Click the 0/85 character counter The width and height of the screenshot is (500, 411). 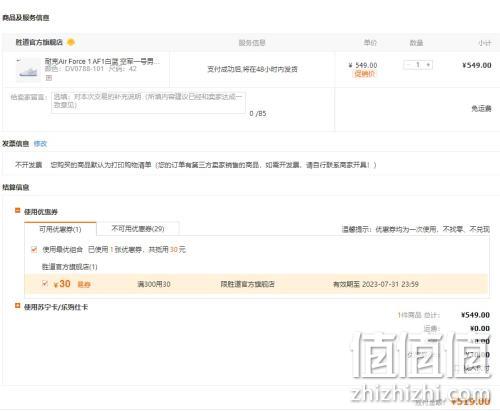click(258, 114)
